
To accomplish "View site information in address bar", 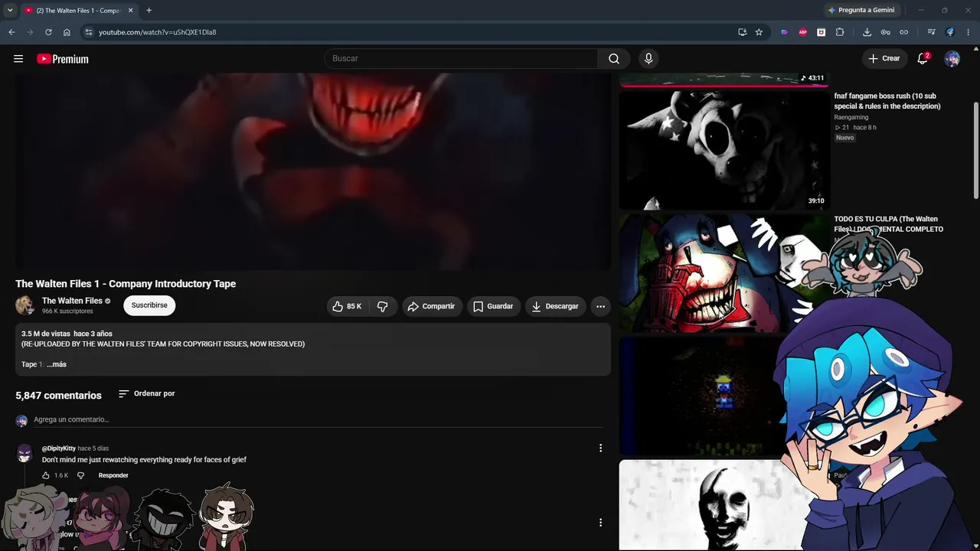I will [x=88, y=32].
